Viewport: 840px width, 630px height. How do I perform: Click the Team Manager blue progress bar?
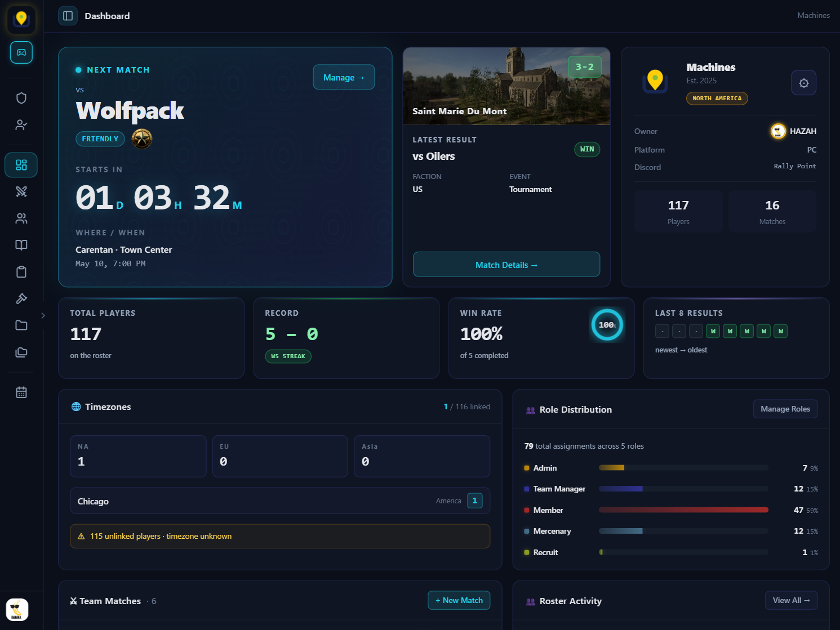(683, 489)
